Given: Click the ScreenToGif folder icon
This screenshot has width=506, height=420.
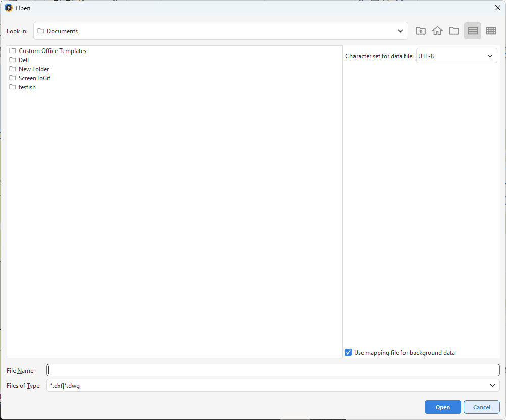Looking at the screenshot, I should (x=13, y=78).
